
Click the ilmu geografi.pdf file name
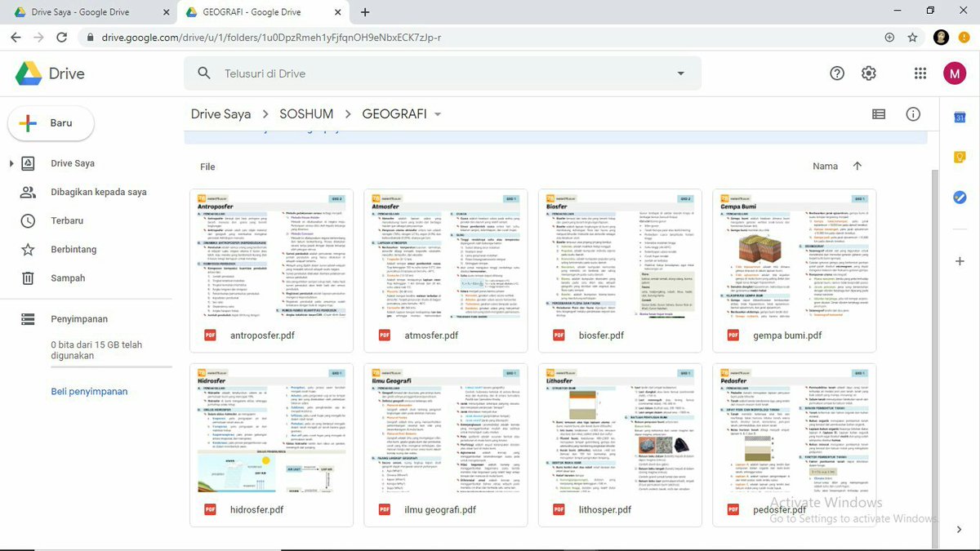point(440,509)
